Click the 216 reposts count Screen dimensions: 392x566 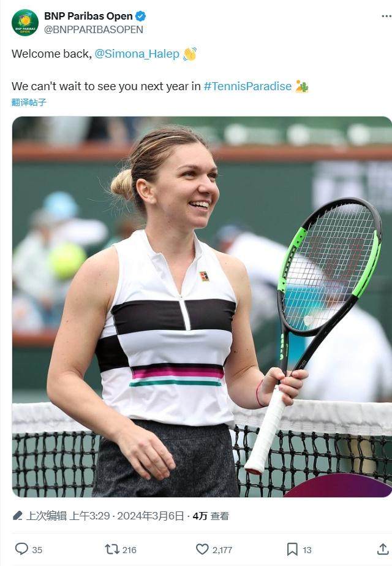[x=129, y=550]
